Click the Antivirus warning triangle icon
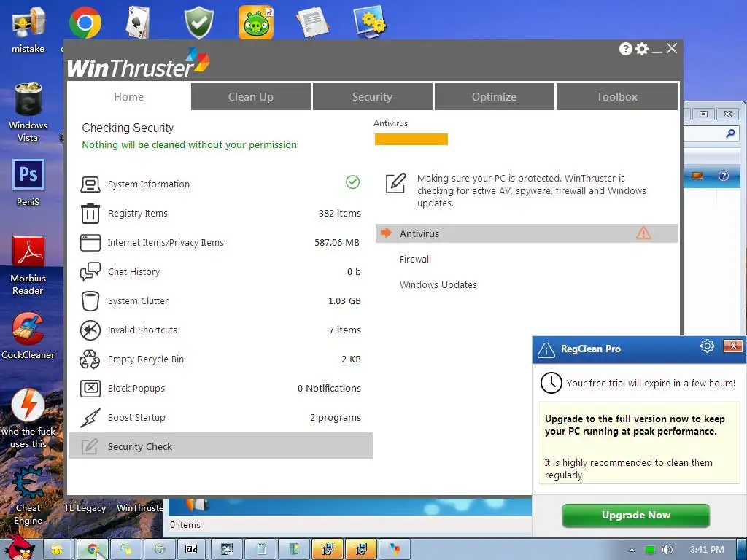Image resolution: width=747 pixels, height=560 pixels. 643,233
